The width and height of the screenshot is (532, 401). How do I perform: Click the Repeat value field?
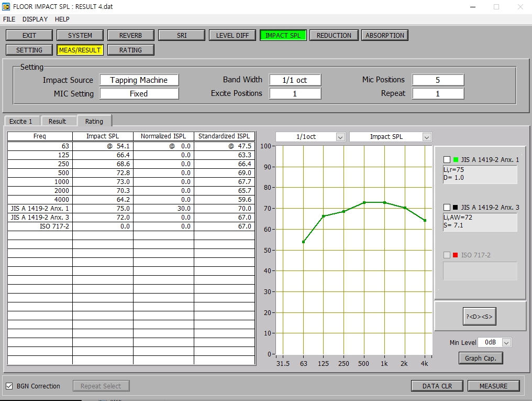[438, 94]
